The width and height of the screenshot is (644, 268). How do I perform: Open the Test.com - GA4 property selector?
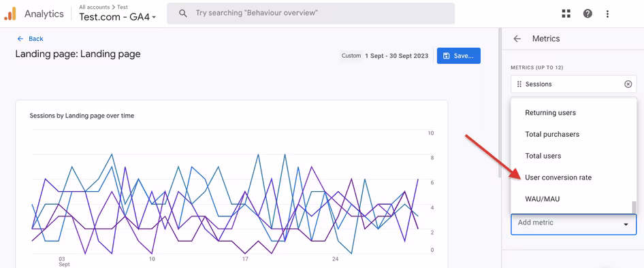coord(118,17)
